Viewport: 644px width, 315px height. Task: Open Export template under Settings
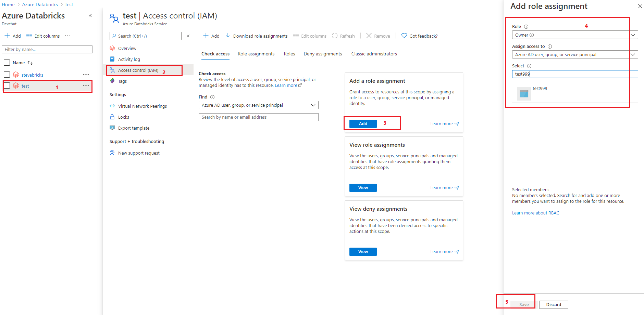(134, 128)
